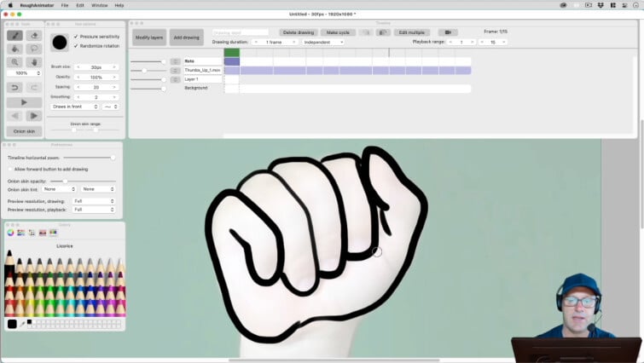Screen dimensions: 644x363
Task: Open the color sliders picker tab
Action: (x=21, y=233)
